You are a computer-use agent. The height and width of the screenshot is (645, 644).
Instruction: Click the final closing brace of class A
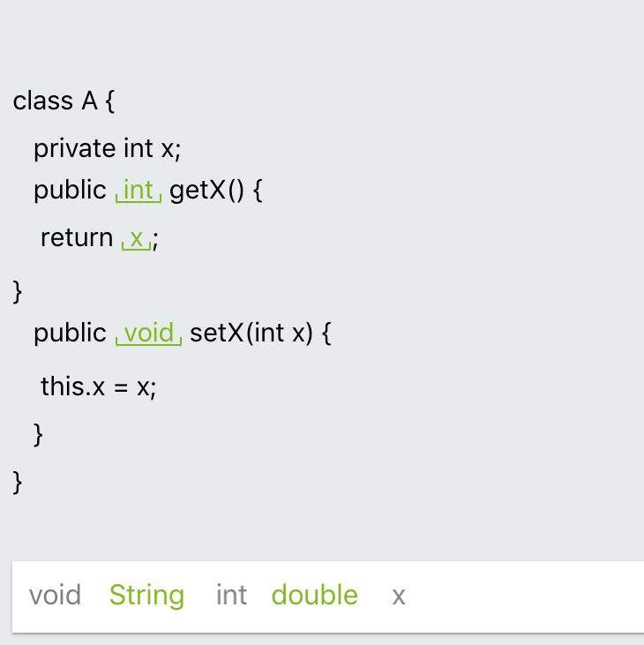(18, 482)
